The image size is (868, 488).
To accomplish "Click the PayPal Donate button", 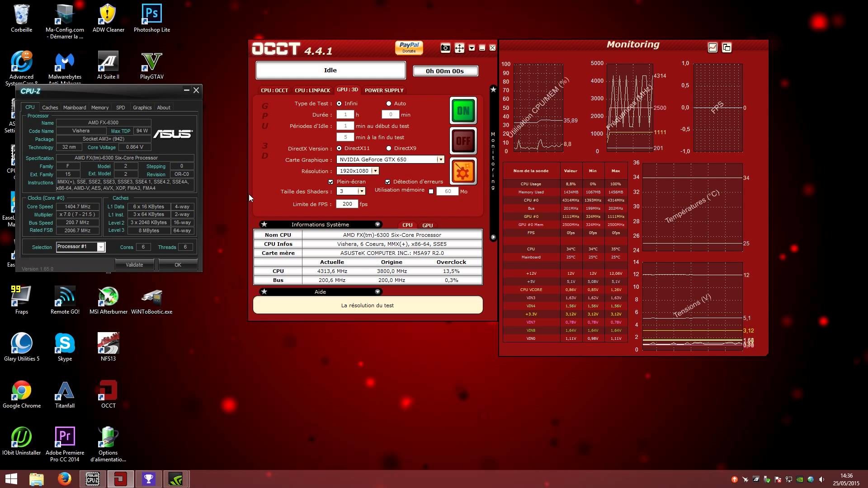I will click(409, 47).
